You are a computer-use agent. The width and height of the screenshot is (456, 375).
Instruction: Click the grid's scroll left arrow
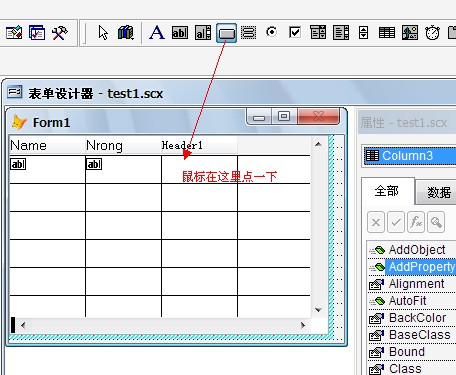click(23, 325)
